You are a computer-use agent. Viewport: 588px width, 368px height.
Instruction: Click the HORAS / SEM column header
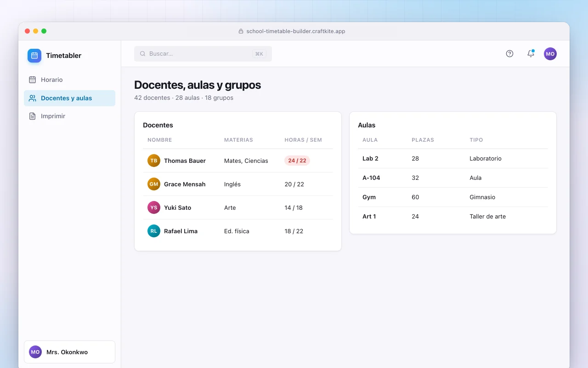pos(303,140)
